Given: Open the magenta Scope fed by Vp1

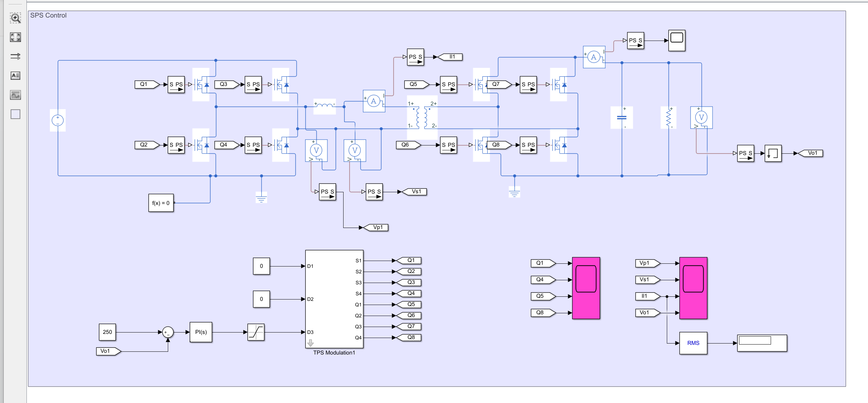Looking at the screenshot, I should pyautogui.click(x=693, y=288).
